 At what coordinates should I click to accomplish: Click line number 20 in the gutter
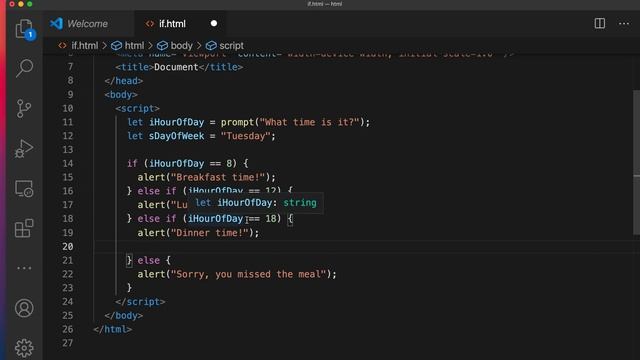coord(68,246)
